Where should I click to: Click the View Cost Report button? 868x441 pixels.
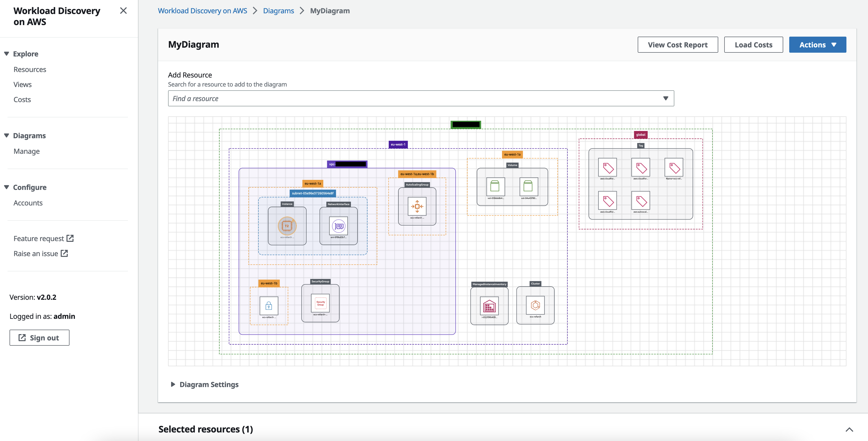click(x=678, y=44)
